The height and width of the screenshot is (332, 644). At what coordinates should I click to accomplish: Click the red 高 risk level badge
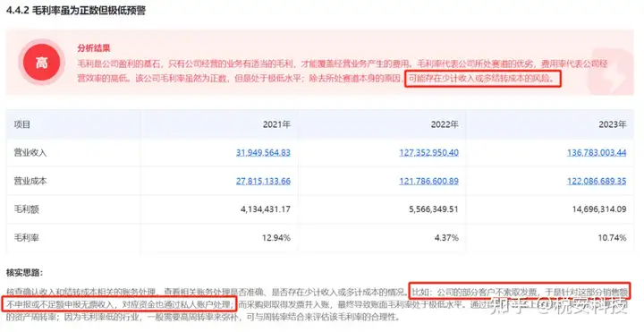pos(41,63)
